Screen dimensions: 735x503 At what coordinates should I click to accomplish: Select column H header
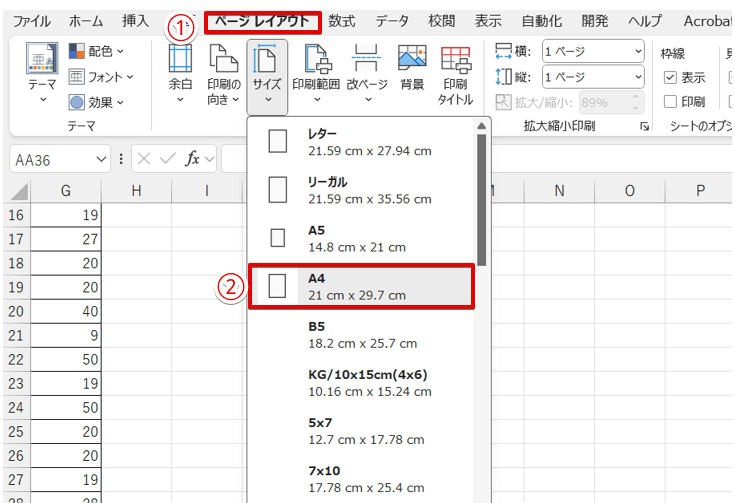[136, 191]
